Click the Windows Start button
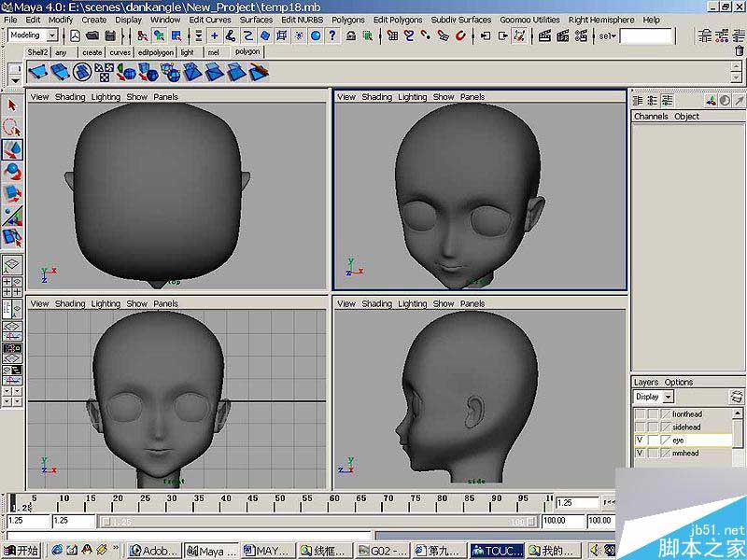Image resolution: width=747 pixels, height=560 pixels. pos(21,551)
